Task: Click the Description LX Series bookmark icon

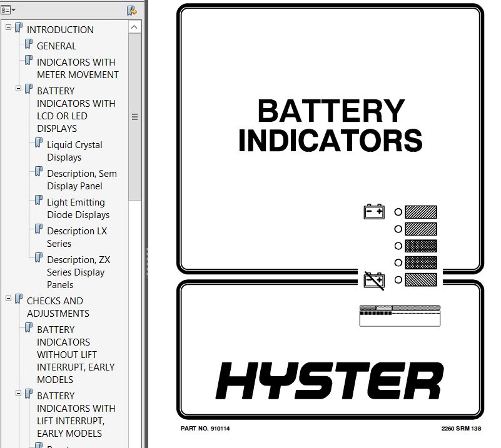Action: click(39, 229)
